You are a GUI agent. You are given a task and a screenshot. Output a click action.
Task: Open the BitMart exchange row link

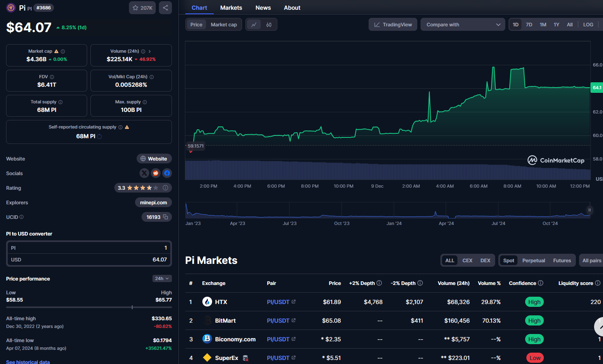click(225, 321)
